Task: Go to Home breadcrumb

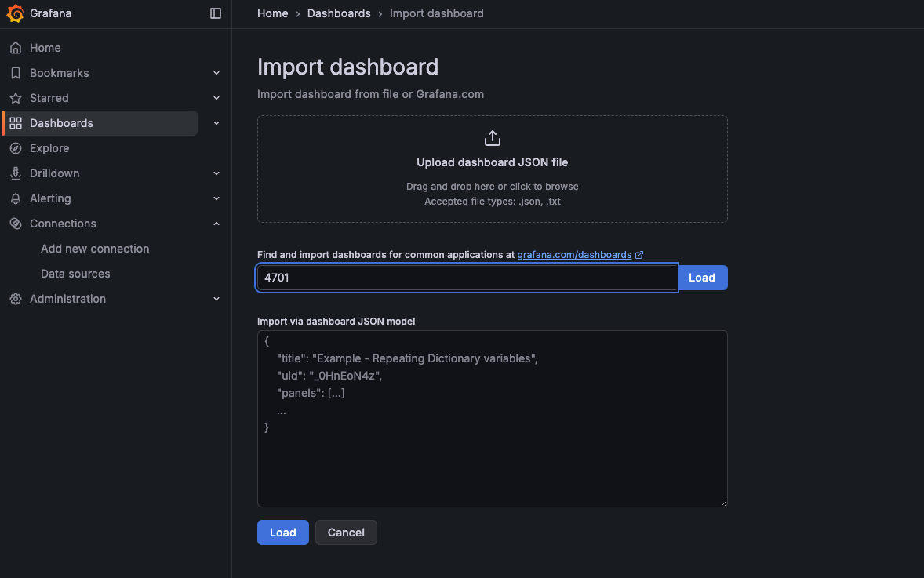Action: [x=272, y=13]
